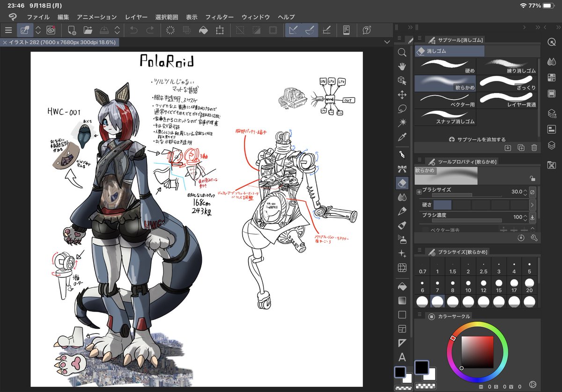The width and height of the screenshot is (562, 392).
Task: Open the 編集 menu
Action: (63, 17)
